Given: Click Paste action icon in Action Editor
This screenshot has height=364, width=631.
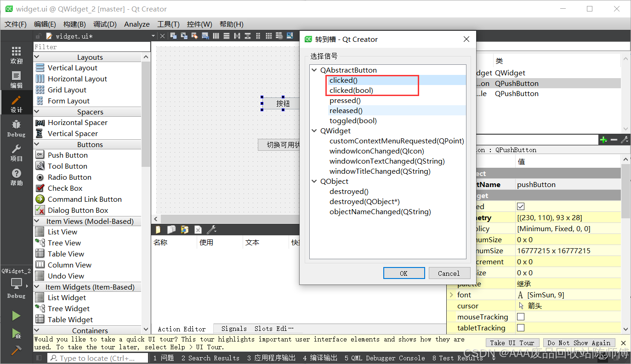Looking at the screenshot, I should 185,229.
